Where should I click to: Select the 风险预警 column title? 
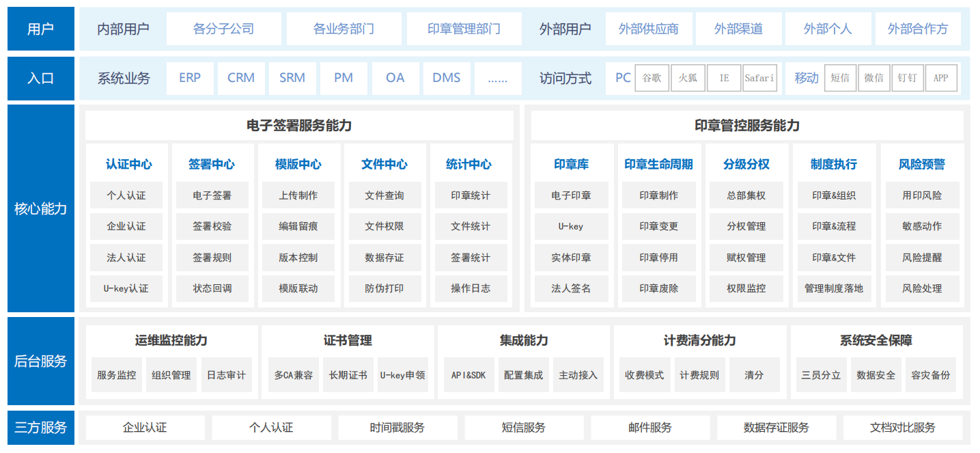pyautogui.click(x=922, y=164)
